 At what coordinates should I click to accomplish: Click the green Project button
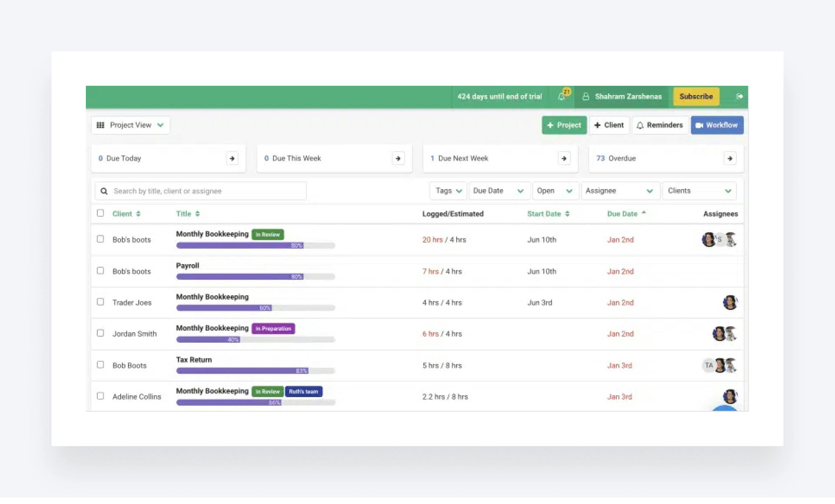coord(564,125)
